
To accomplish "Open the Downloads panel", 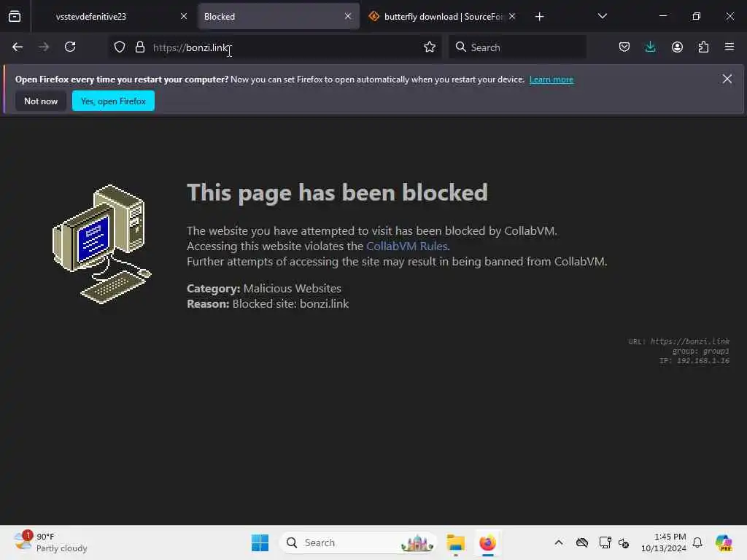I will 650,47.
